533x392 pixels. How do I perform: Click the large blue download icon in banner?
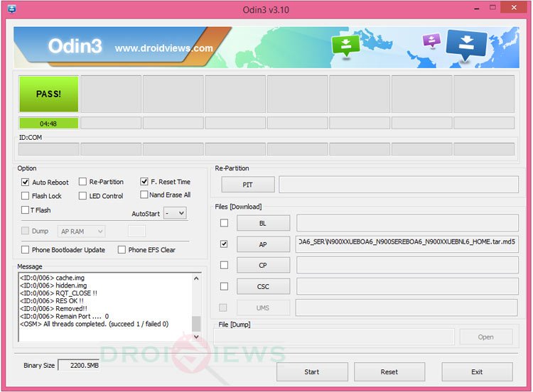(466, 45)
